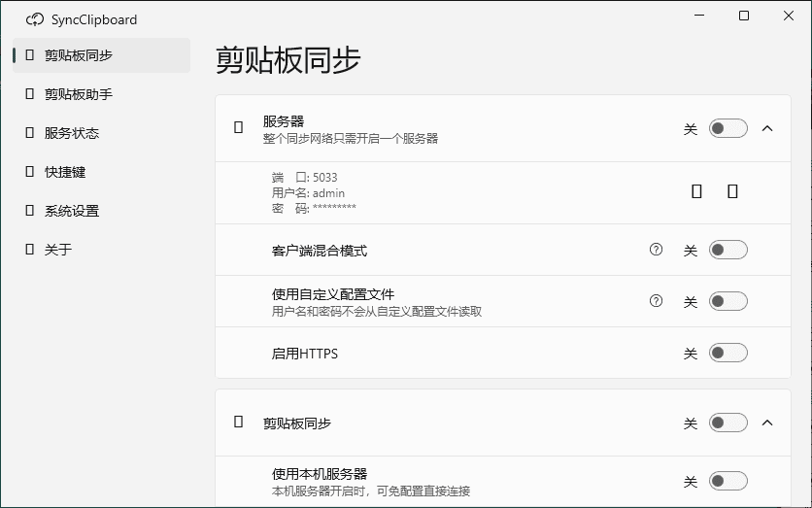Click the help icon for 使用自定义配置文件
Viewport: 812px width, 508px height.
click(656, 301)
